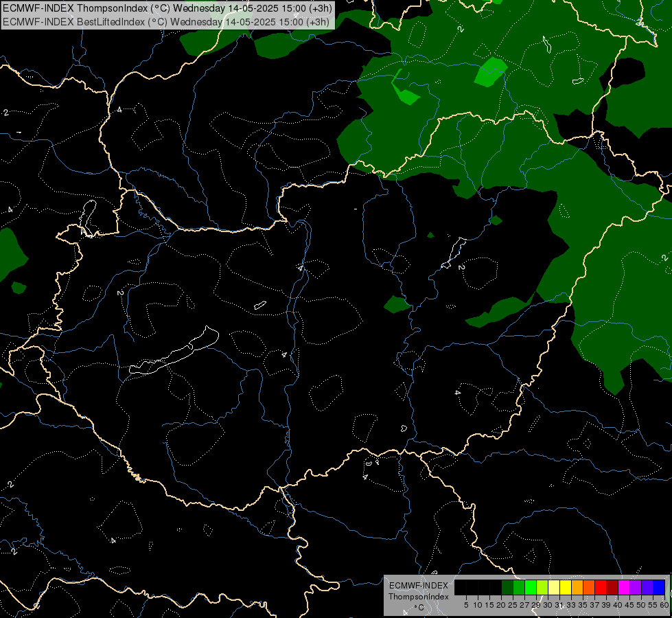Click the ECMWF-INDEX BestLiftedIndex title line

coord(166,22)
